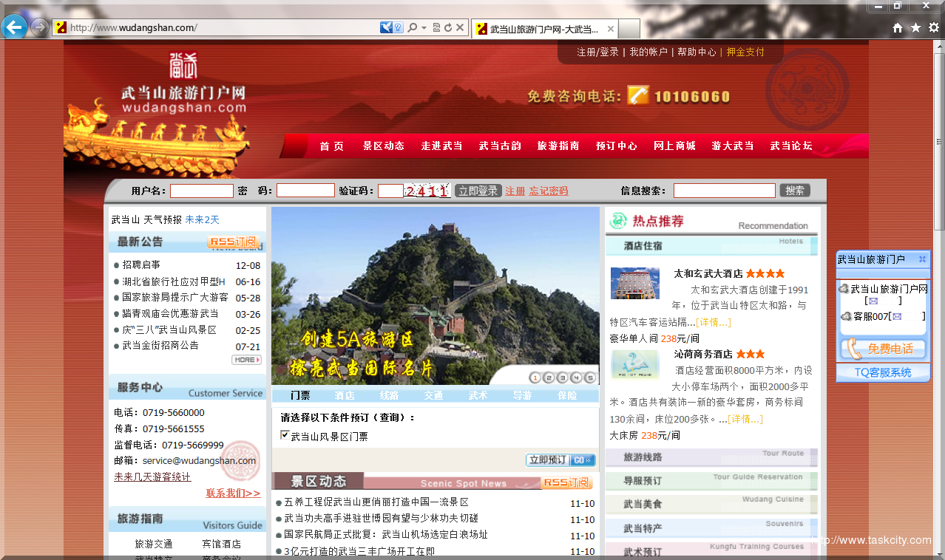
Task: Expand the 旅游线路 Tour Route section
Action: [711, 457]
